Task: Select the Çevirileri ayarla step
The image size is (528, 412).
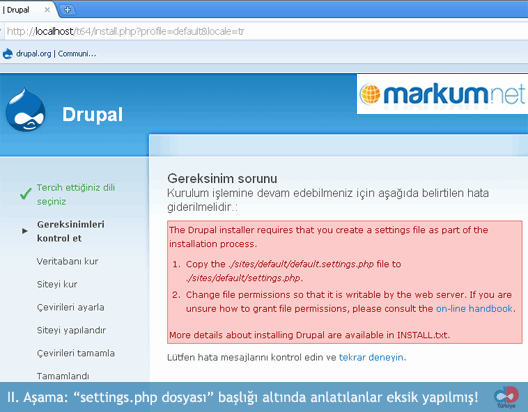Action: 70,307
